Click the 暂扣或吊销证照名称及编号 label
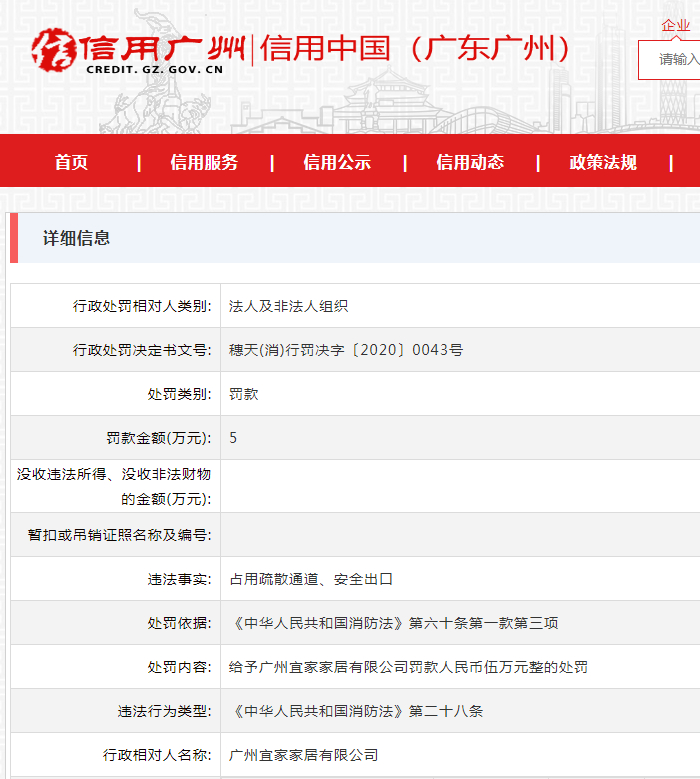Screen dimensions: 700x779 pyautogui.click(x=120, y=535)
